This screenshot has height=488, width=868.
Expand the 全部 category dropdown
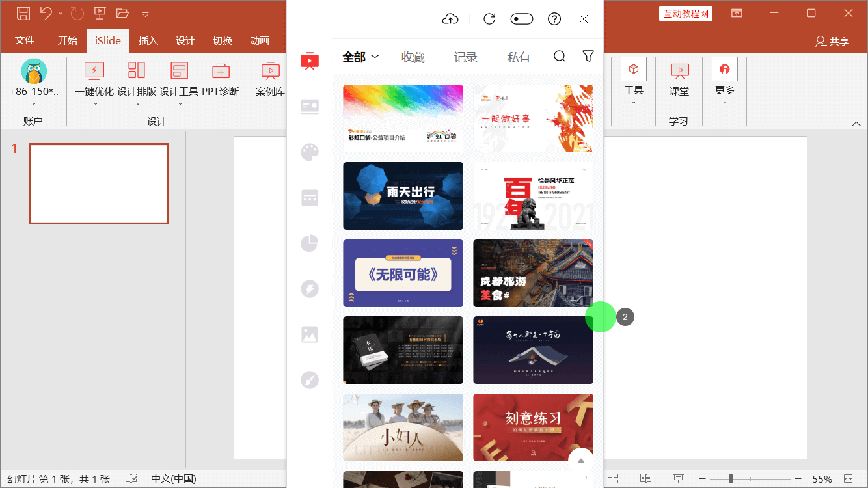(360, 57)
